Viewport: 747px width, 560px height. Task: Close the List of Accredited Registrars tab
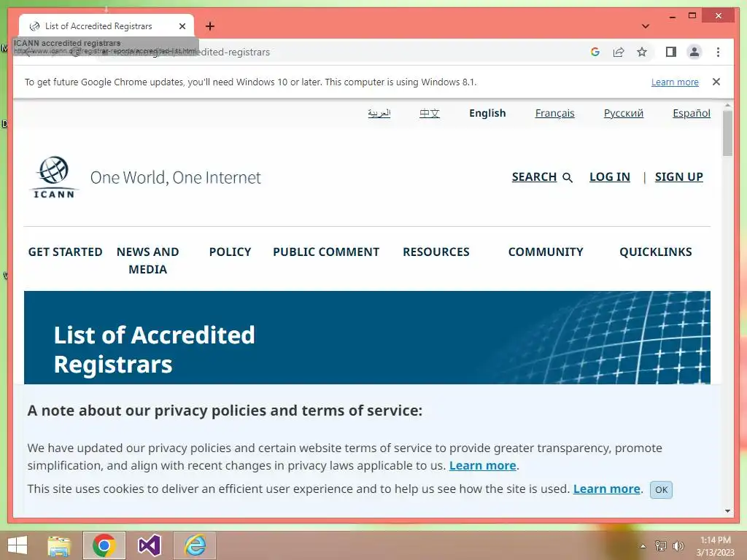click(x=182, y=26)
